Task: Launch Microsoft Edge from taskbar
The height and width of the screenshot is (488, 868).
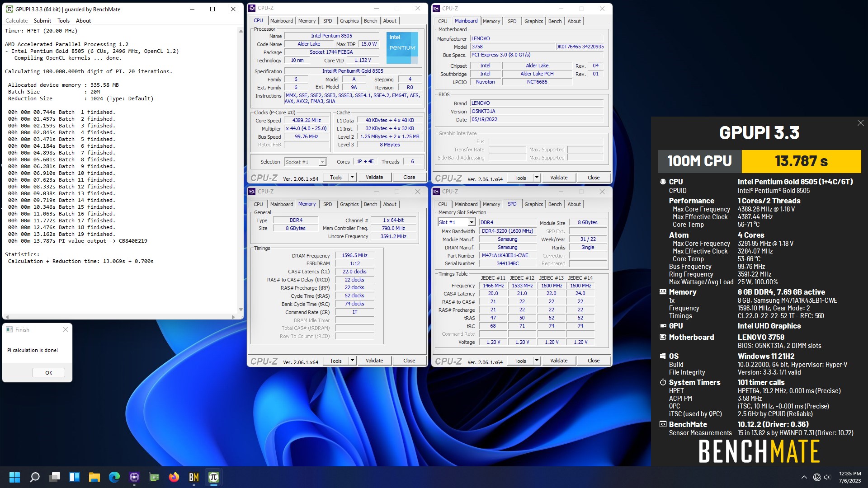Action: coord(114,477)
